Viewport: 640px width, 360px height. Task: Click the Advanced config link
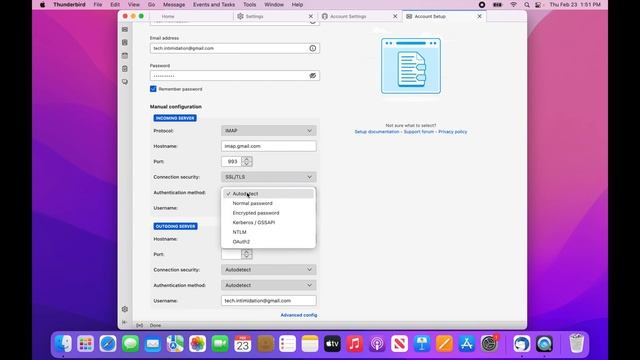pyautogui.click(x=299, y=315)
